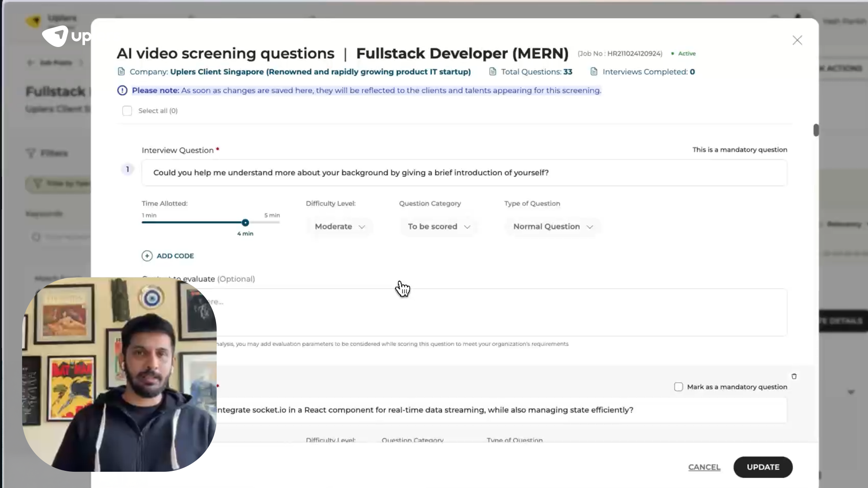Image resolution: width=868 pixels, height=488 pixels.
Task: Click the Active status label
Action: pos(686,53)
